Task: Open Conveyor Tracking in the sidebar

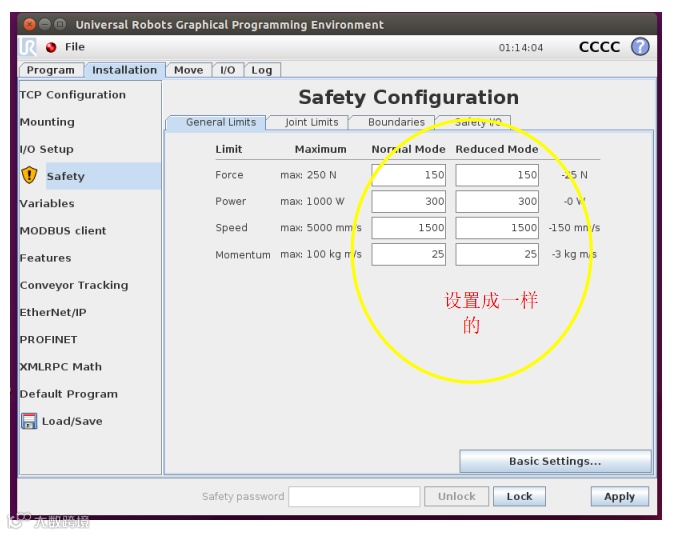Action: point(74,285)
